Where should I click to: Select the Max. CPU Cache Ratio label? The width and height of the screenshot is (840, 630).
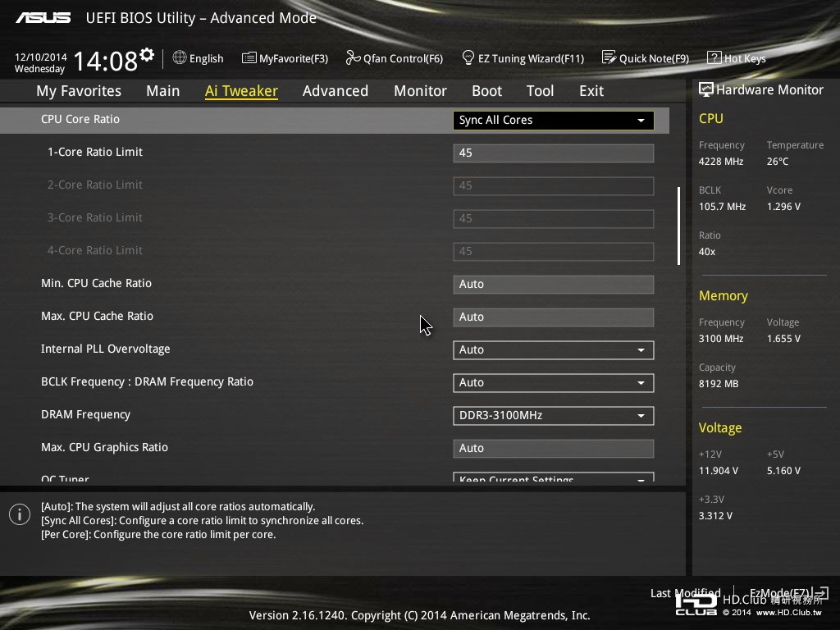click(x=97, y=316)
